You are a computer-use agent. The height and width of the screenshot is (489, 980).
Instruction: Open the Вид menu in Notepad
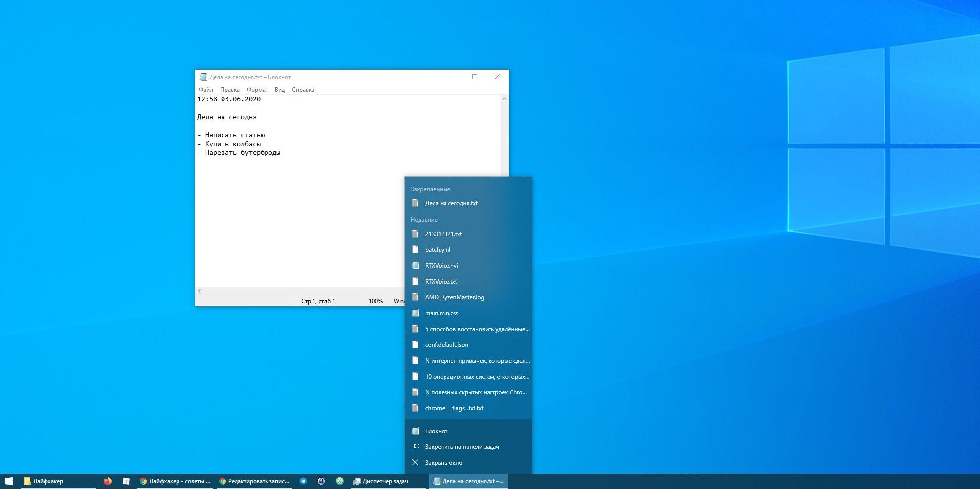(280, 90)
